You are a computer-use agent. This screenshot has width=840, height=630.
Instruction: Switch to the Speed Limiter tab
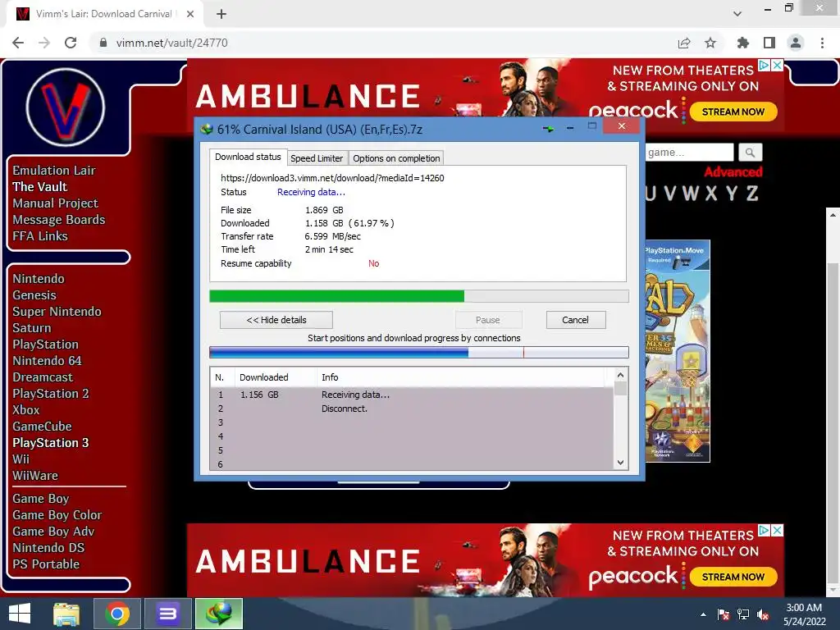click(x=317, y=158)
